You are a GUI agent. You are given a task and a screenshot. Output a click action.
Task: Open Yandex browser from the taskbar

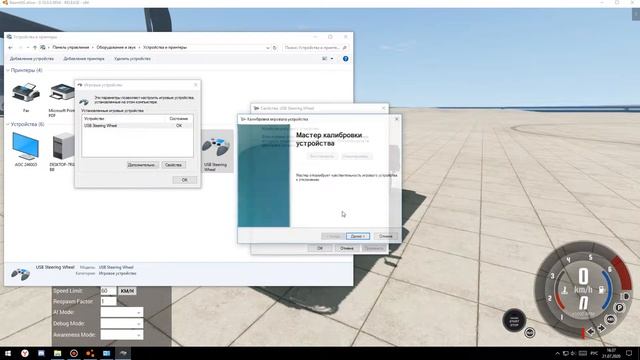25,353
